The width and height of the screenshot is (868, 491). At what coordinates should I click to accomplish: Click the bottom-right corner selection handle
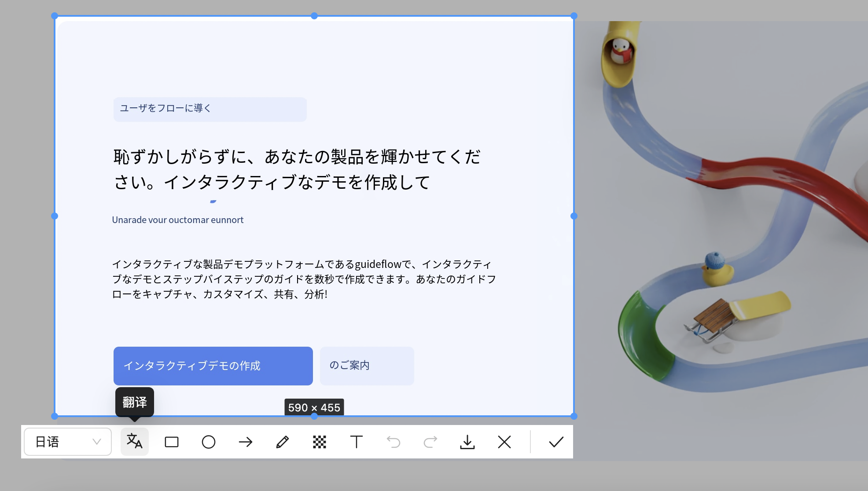coord(574,416)
